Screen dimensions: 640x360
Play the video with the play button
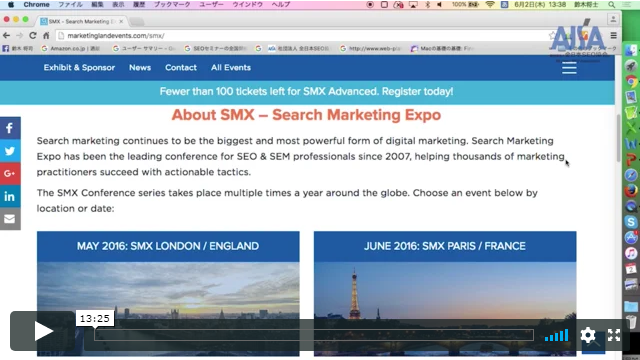(43, 331)
